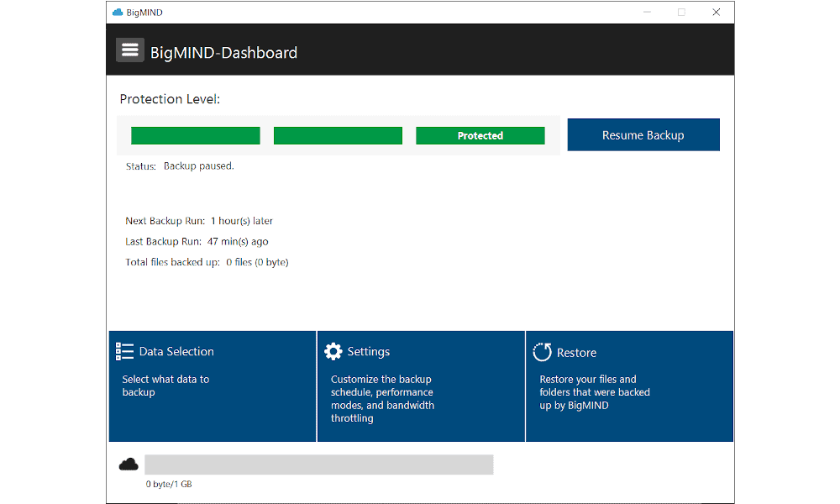840x504 pixels.
Task: Click the "BigMIND-Dashboard" header title
Action: pos(224,52)
